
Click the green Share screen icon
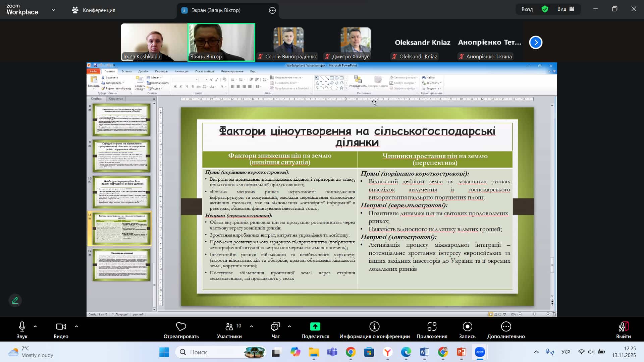tap(315, 326)
